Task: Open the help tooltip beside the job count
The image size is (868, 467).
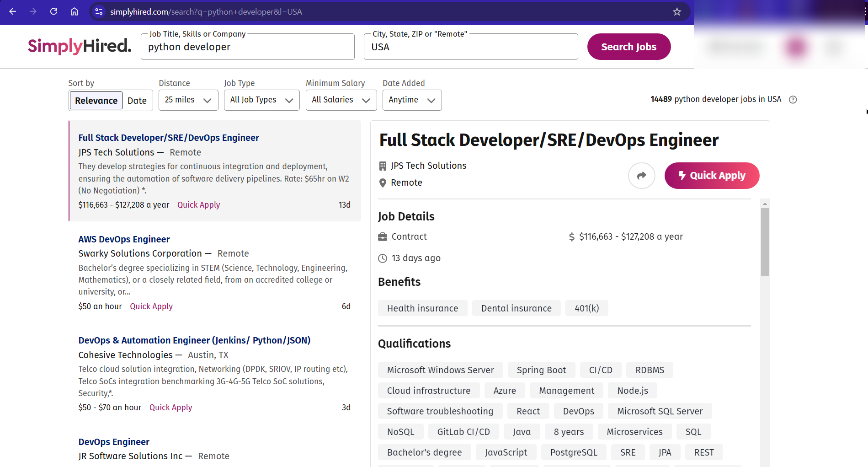Action: tap(793, 99)
